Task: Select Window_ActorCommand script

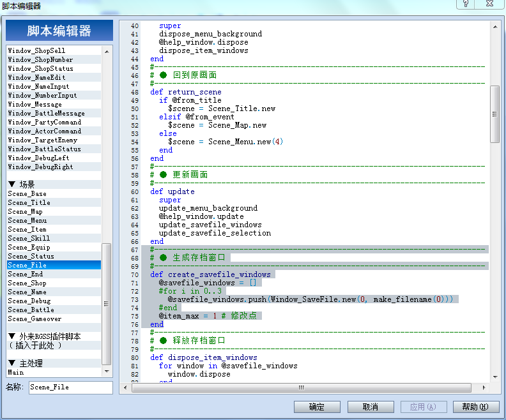Action: [54, 131]
